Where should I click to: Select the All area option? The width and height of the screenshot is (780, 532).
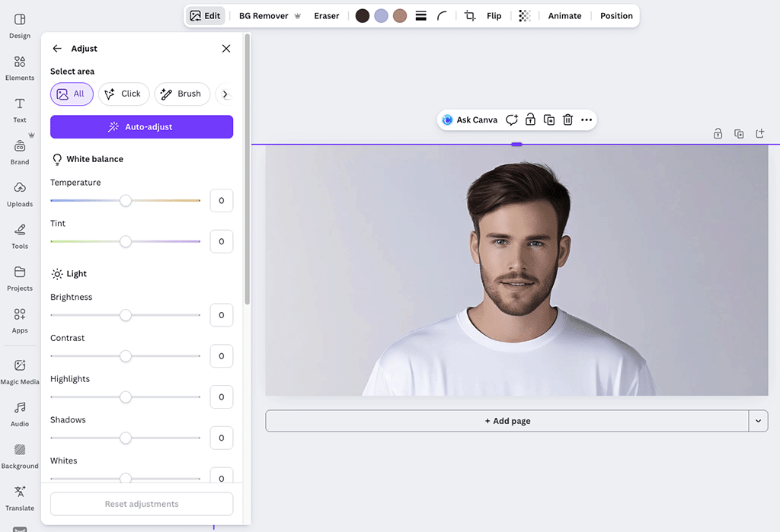point(72,94)
